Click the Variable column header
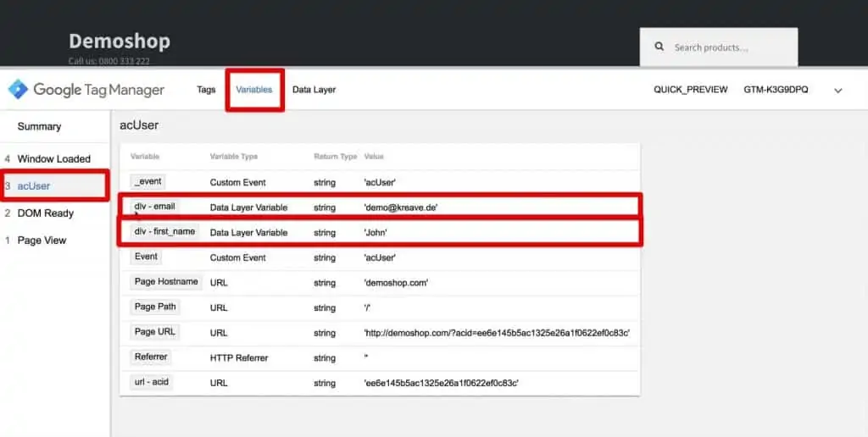 coord(145,157)
